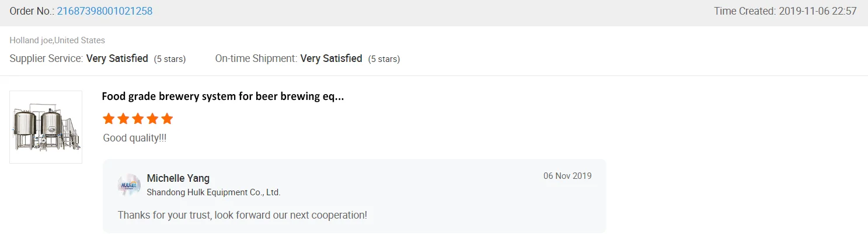Click the Hulk company avatar logo
Screen dimensions: 868x242
pos(129,185)
